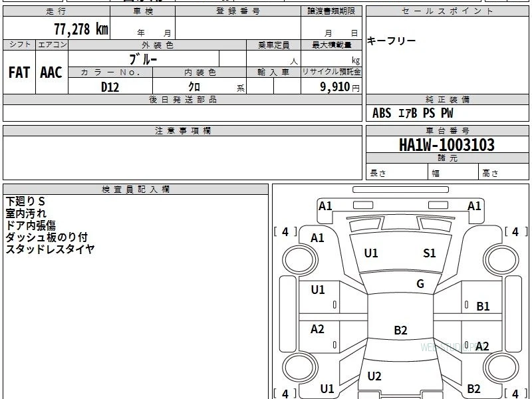
Task: Select chassis number HA1W-1003103
Action: pos(447,145)
